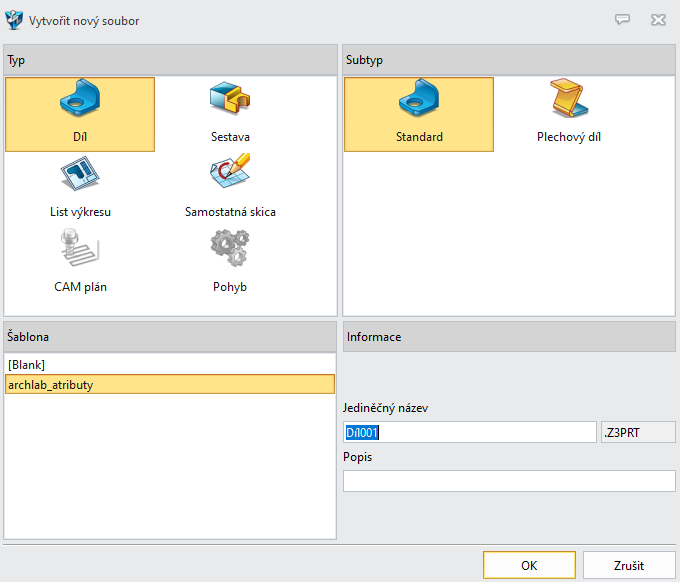Select the CAM plán type
Image resolution: width=680 pixels, height=582 pixels.
80,262
